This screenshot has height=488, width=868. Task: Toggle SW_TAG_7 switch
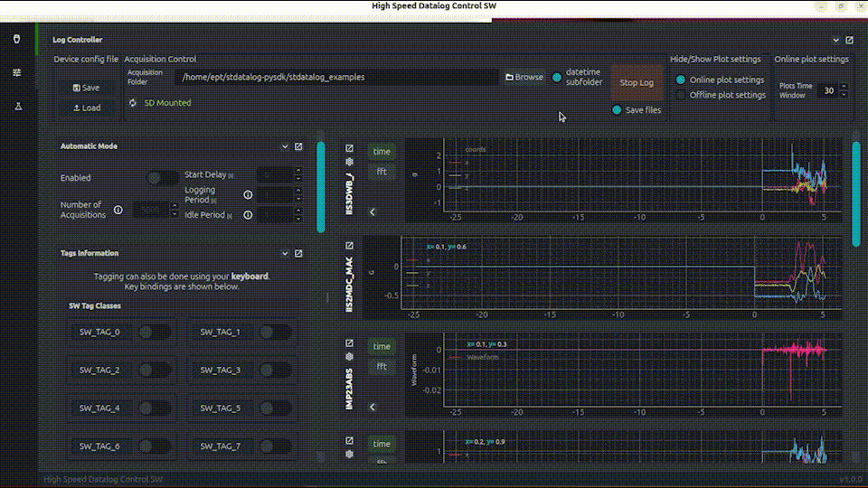[x=275, y=446]
